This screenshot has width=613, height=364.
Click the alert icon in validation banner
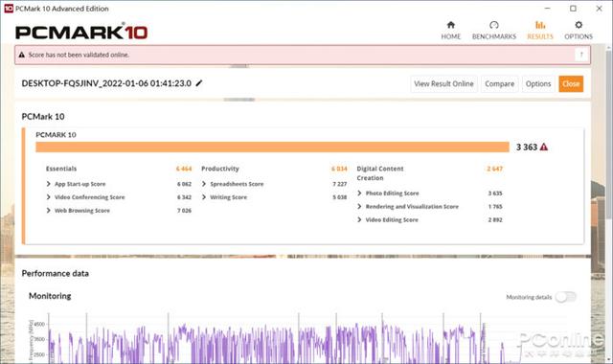click(x=22, y=55)
